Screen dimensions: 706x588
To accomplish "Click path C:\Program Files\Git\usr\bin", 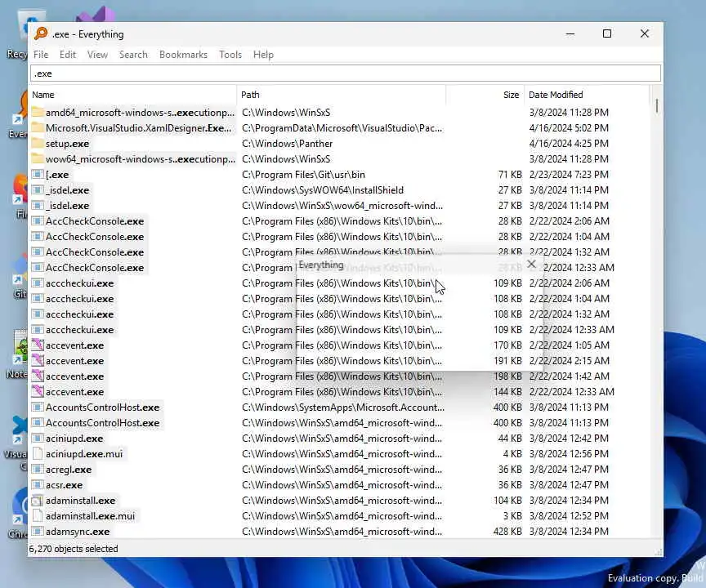I will (303, 175).
